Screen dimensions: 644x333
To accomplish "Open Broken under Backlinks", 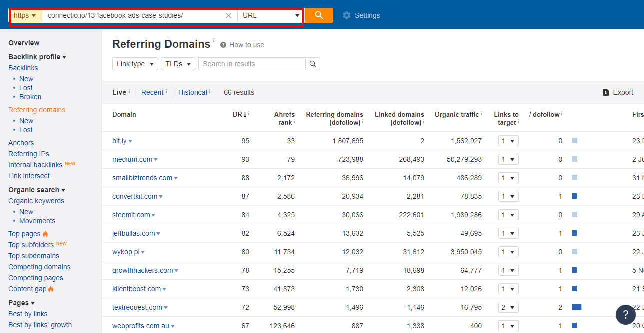I will click(30, 97).
